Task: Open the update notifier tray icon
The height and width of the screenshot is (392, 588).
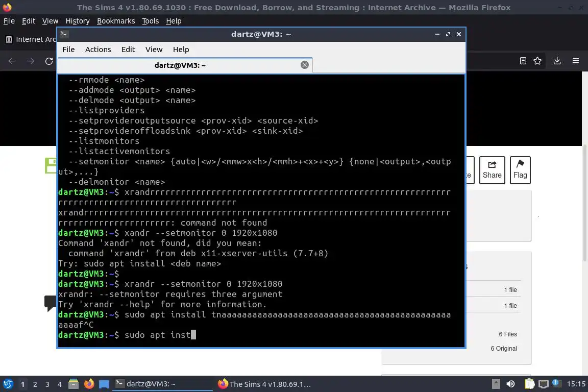Action: (557, 383)
